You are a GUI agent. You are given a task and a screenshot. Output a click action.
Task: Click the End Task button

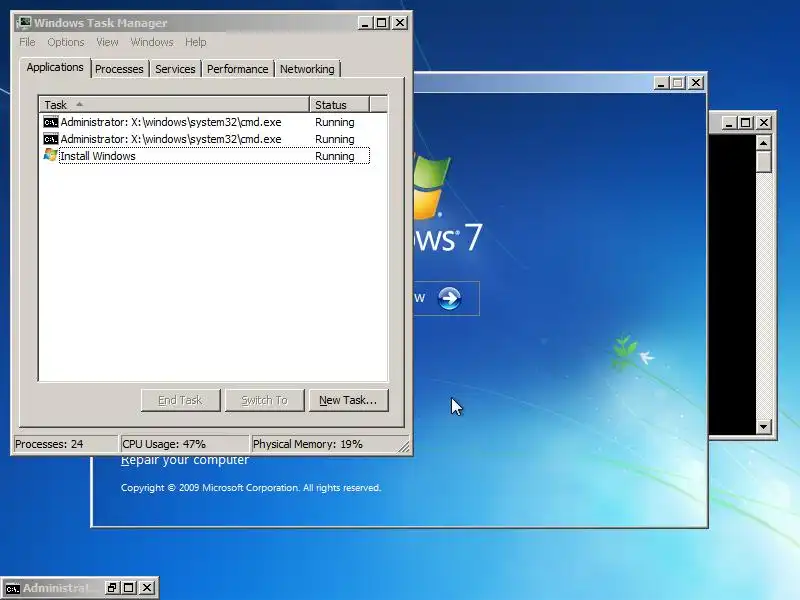(181, 401)
